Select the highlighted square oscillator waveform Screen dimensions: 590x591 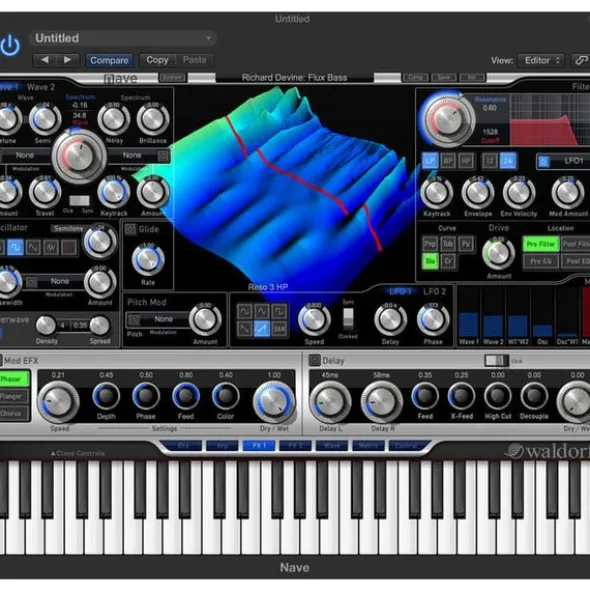pos(15,247)
